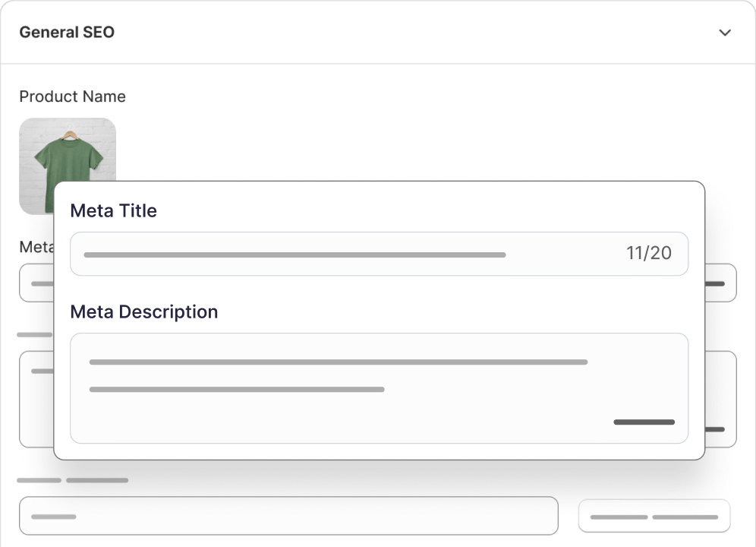Click the Meta Title label in the popup
This screenshot has height=547, width=756.
[113, 210]
